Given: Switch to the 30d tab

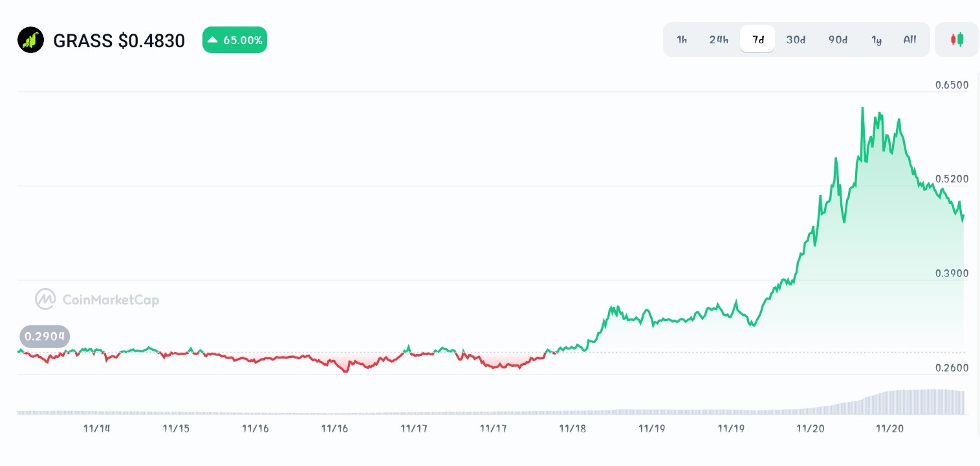Looking at the screenshot, I should click(x=796, y=39).
